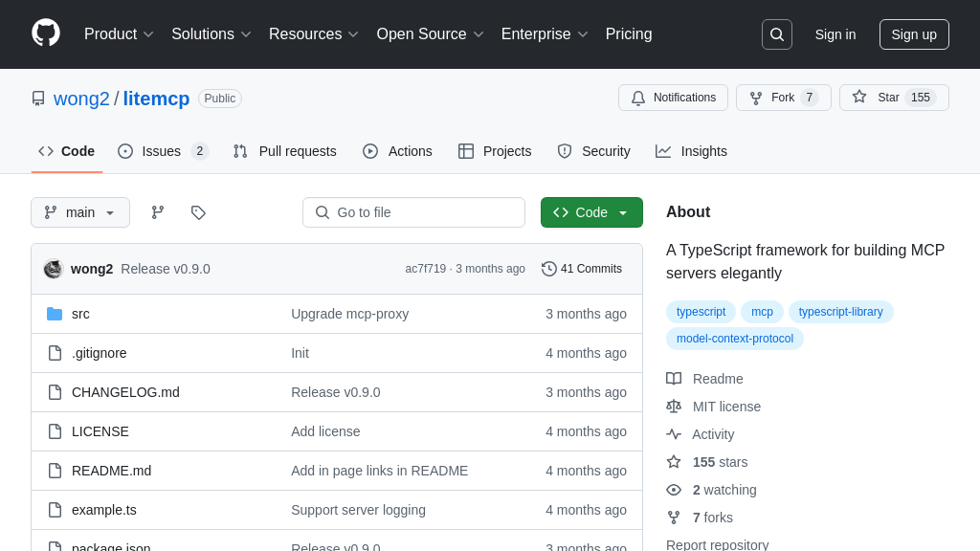The image size is (980, 551).
Task: Click the Report repository link
Action: 718,544
